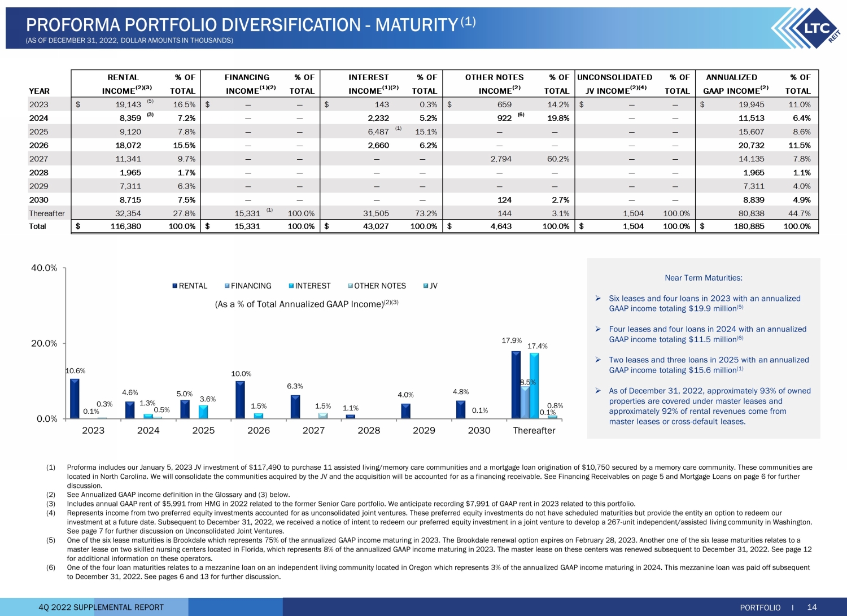Click the FINANCING legend marker
Screen dimensions: 847x616
coord(227,286)
